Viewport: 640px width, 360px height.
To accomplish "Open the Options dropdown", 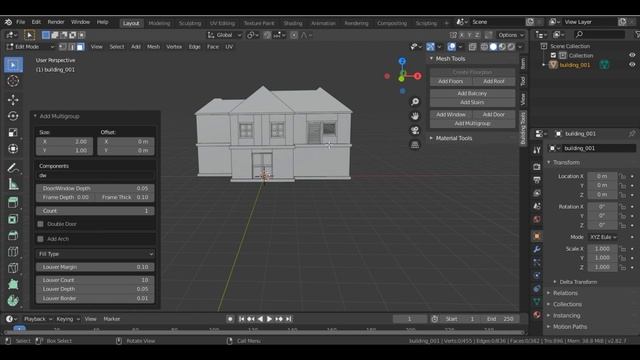I will pos(511,35).
